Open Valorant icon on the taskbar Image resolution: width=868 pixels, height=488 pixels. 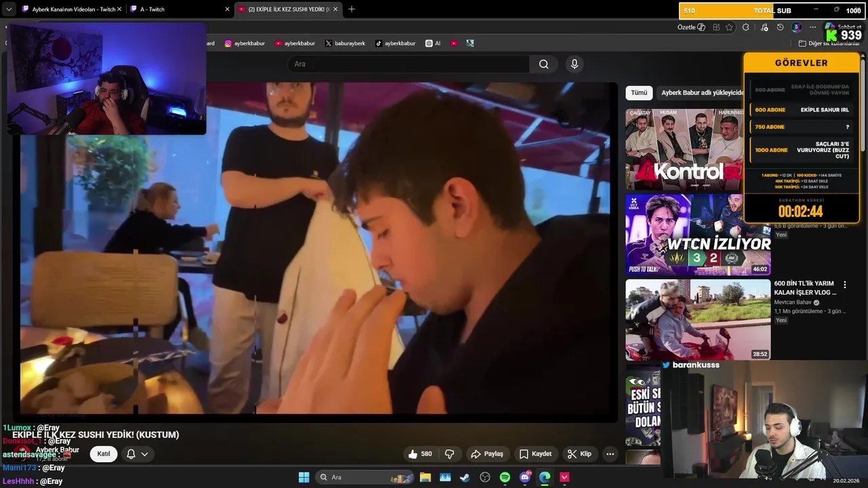point(564,477)
